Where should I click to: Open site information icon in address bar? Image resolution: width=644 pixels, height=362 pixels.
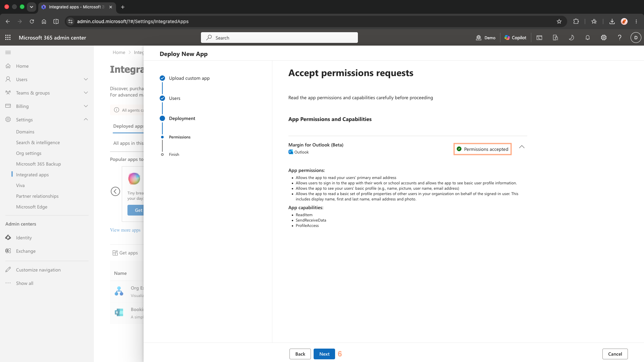coord(70,21)
